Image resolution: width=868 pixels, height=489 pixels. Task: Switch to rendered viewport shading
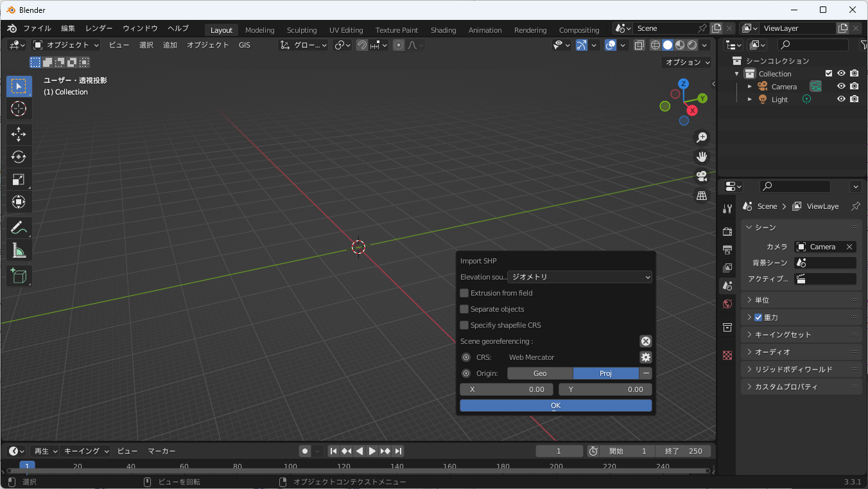point(692,45)
